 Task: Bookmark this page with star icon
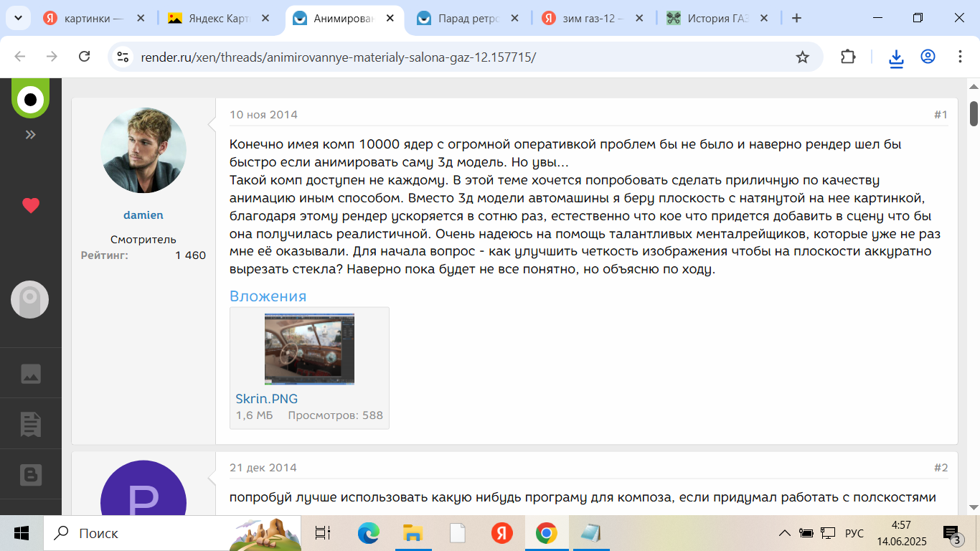802,57
